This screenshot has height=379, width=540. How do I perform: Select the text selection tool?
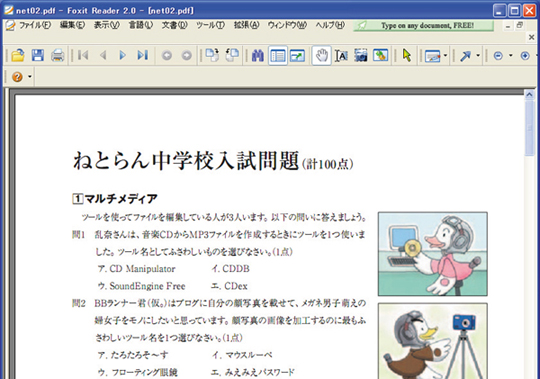coord(341,55)
